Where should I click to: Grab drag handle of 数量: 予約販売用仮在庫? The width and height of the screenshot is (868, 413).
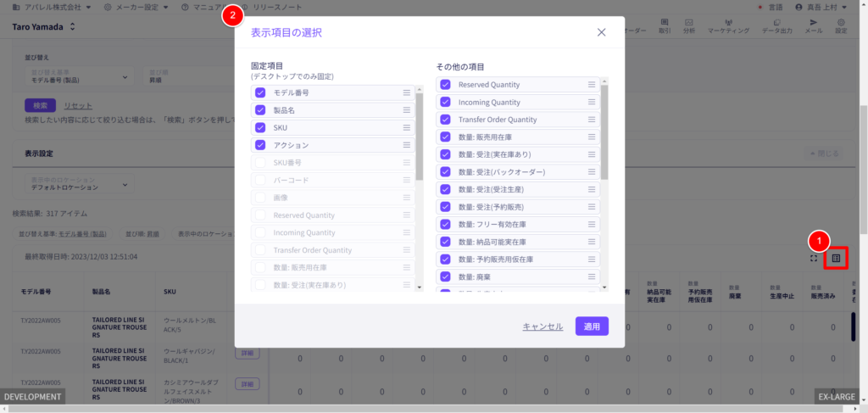pyautogui.click(x=592, y=260)
